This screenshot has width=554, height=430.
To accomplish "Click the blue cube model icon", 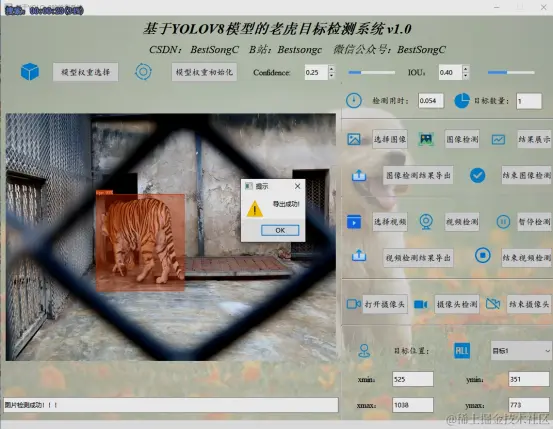I will click(30, 72).
